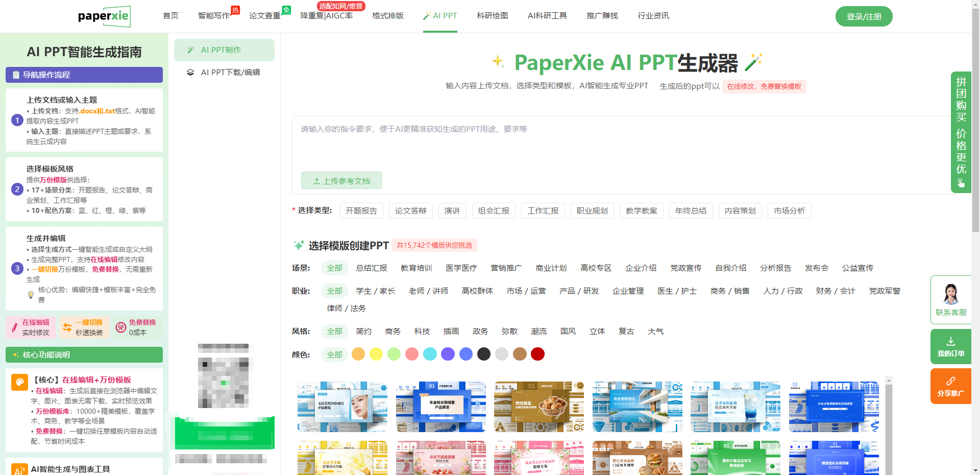Open 联系客服 customer service avatar
Viewport: 980px width, 475px height.
coord(950,294)
